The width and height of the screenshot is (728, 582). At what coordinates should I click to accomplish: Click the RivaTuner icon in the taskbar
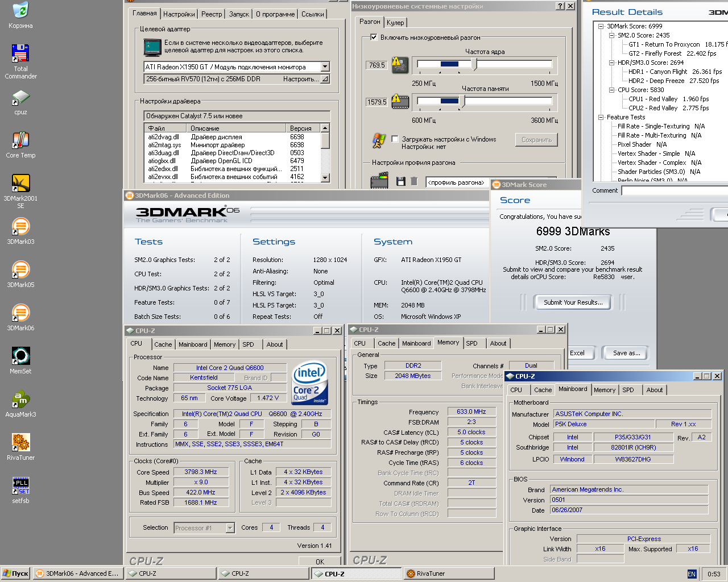pos(449,573)
